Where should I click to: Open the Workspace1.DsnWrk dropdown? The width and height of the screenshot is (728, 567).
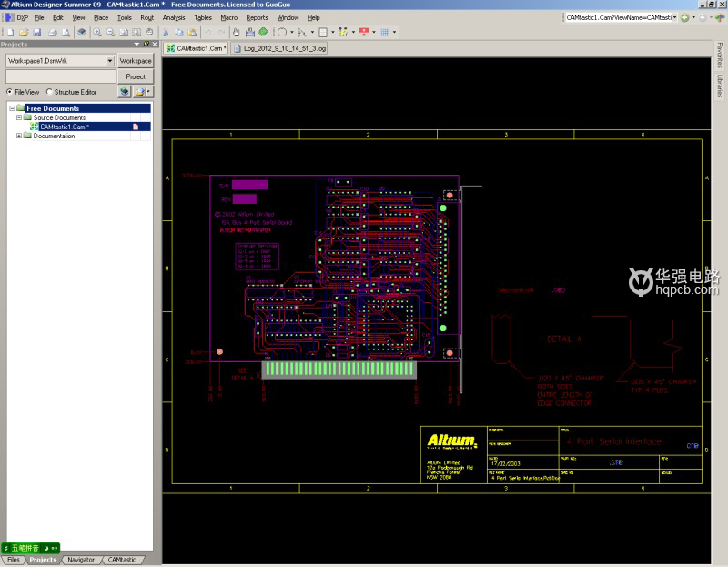[110, 61]
